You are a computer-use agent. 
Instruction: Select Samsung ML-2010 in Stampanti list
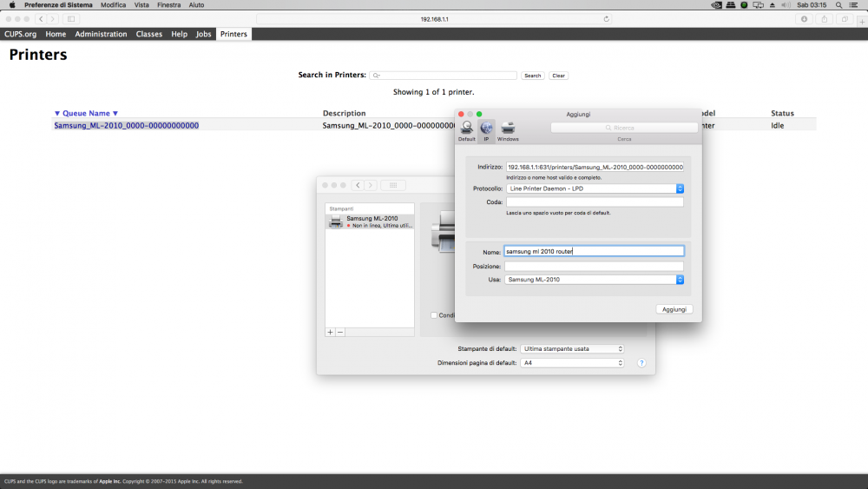tap(370, 222)
